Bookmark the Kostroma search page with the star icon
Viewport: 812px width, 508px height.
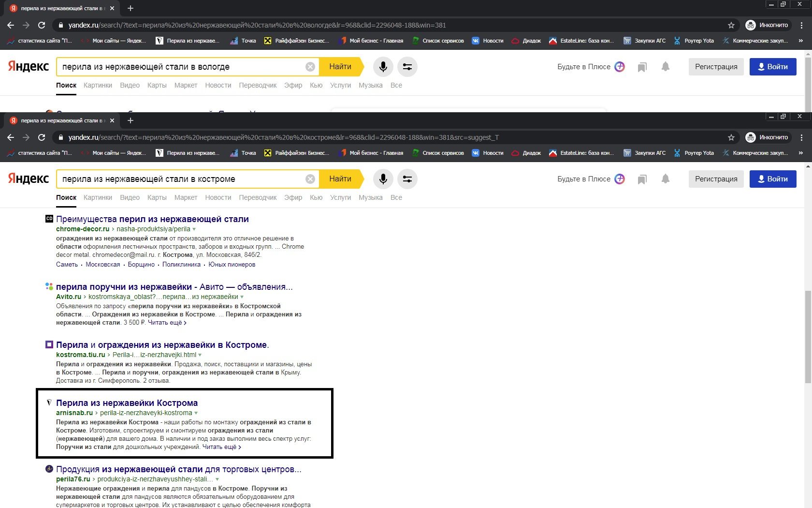pyautogui.click(x=731, y=137)
